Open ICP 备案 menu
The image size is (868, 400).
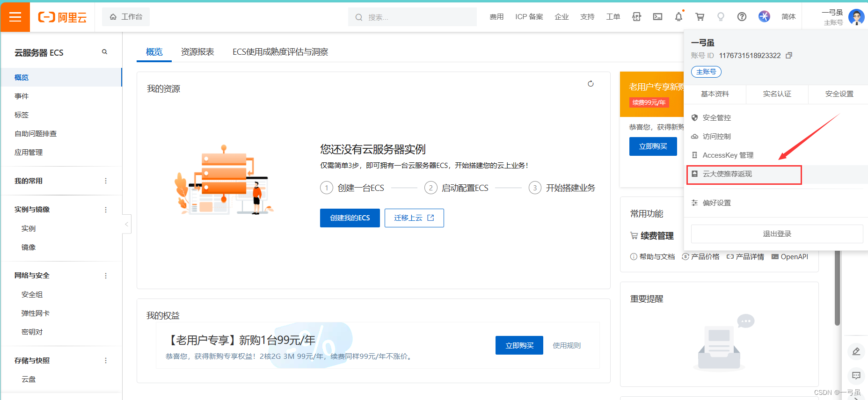[x=529, y=17]
